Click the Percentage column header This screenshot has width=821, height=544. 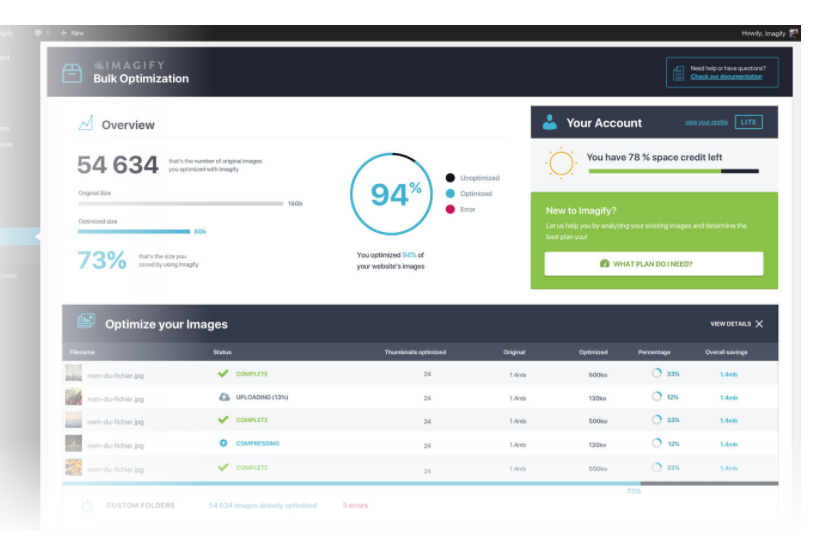pyautogui.click(x=654, y=352)
